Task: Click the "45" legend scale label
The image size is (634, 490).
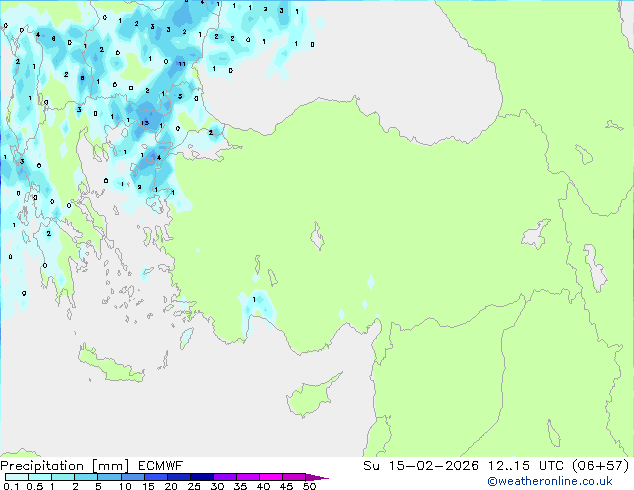Action: tap(286, 486)
